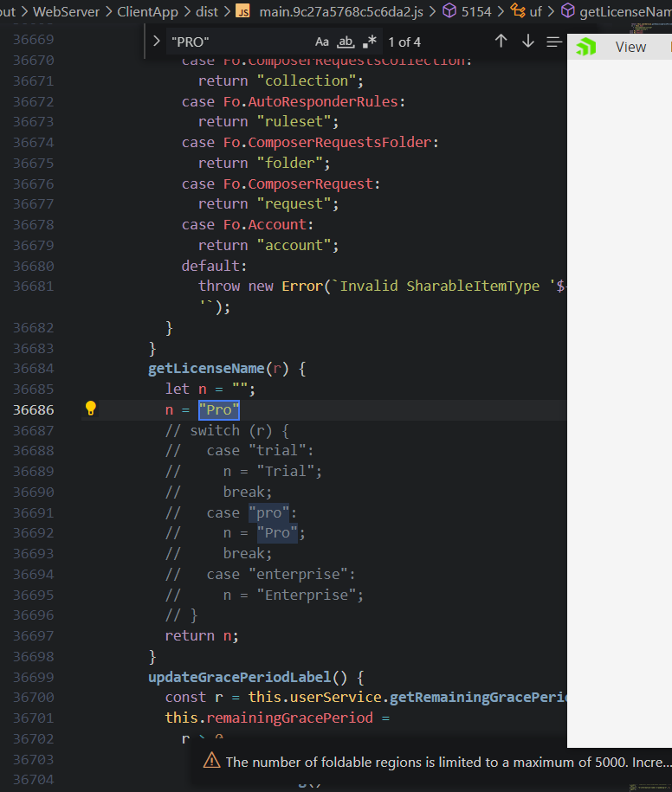The width and height of the screenshot is (672, 792).
Task: Click getLicenseName breadcrumb symbol
Action: [625, 11]
